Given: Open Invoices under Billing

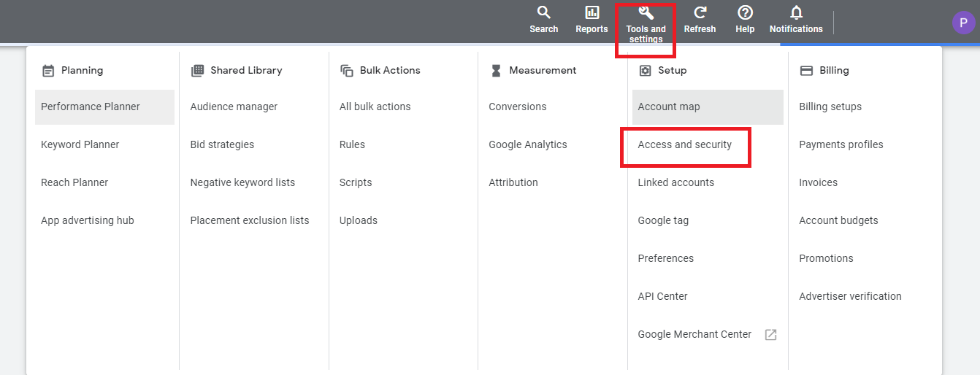Looking at the screenshot, I should [x=819, y=182].
